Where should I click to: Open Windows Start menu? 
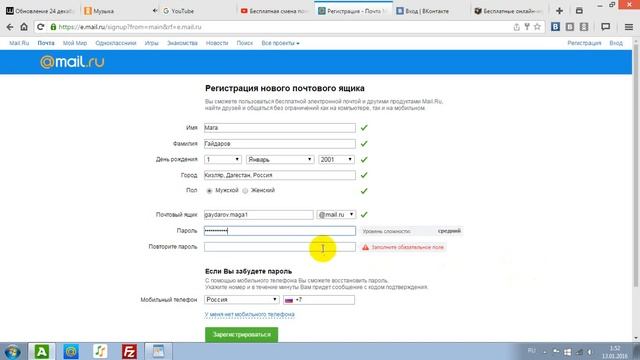pyautogui.click(x=12, y=351)
